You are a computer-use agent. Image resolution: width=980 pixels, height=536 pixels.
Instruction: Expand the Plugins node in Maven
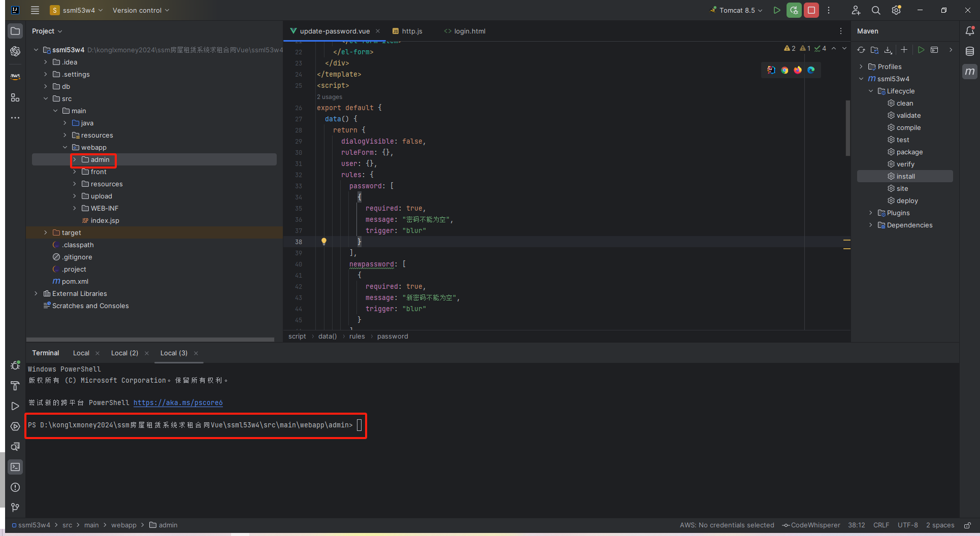pyautogui.click(x=871, y=213)
